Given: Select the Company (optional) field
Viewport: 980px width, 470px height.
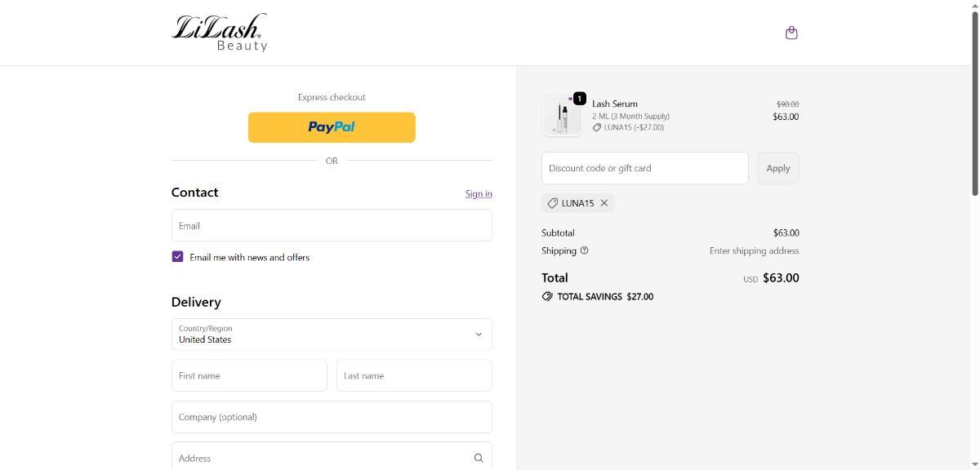Looking at the screenshot, I should coord(332,417).
